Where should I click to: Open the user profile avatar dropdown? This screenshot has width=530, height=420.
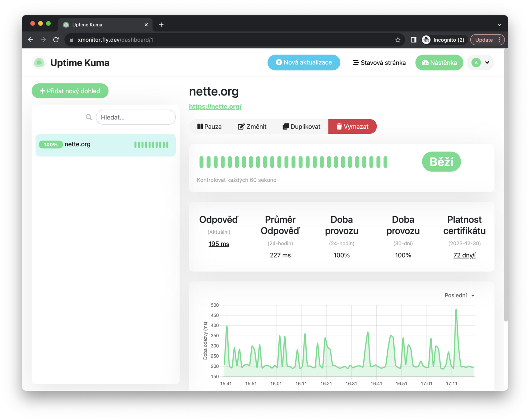[x=480, y=63]
